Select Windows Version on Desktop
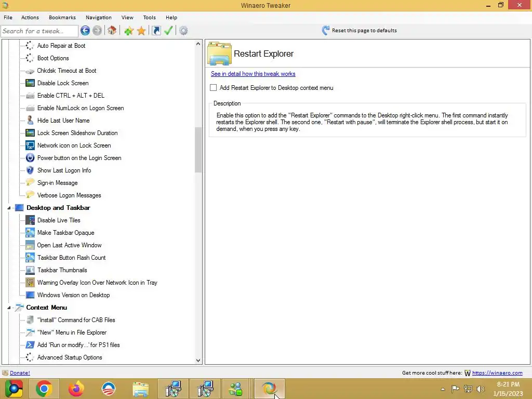 coord(73,295)
